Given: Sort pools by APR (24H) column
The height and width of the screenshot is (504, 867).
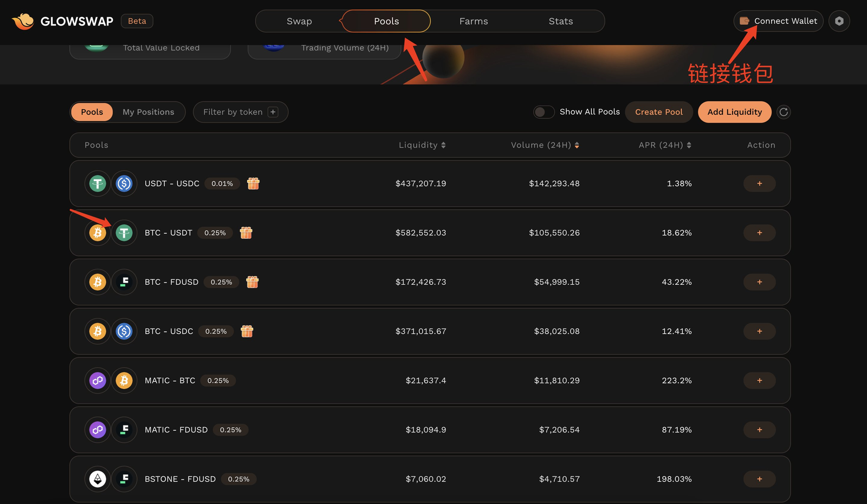Looking at the screenshot, I should point(665,145).
